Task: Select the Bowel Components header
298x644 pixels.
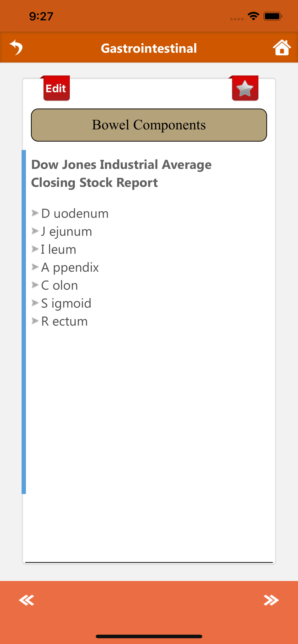Action: [x=149, y=125]
